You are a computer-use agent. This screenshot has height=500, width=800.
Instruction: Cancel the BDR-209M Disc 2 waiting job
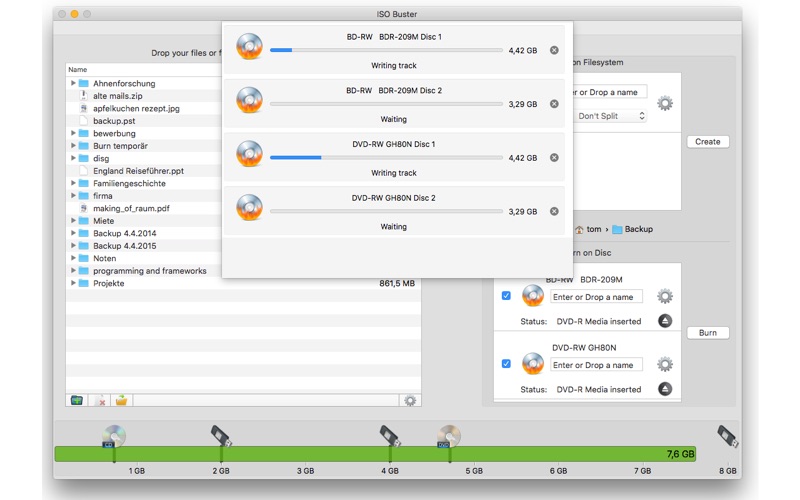[x=554, y=104]
